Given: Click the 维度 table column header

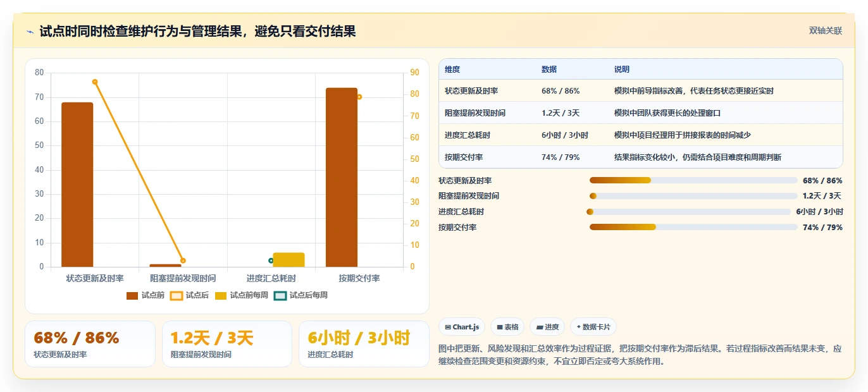Looking at the screenshot, I should coord(452,70).
